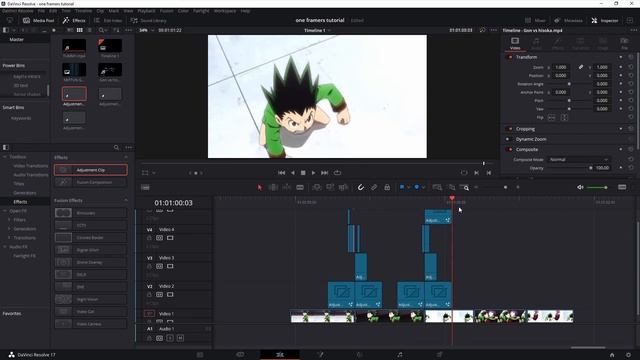This screenshot has height=360, width=640.
Task: Play the timeline forward
Action: (313, 173)
